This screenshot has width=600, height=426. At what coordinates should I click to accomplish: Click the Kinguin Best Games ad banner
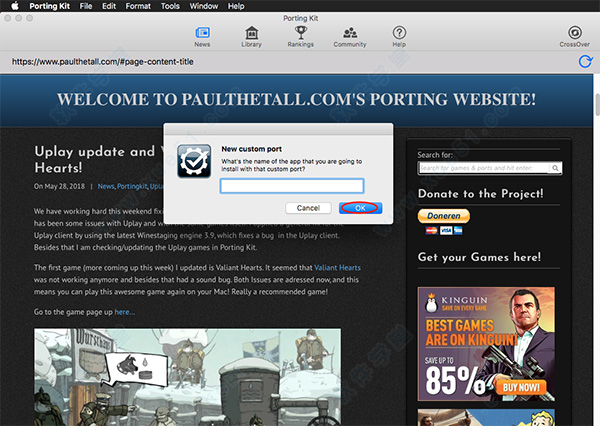tap(486, 344)
